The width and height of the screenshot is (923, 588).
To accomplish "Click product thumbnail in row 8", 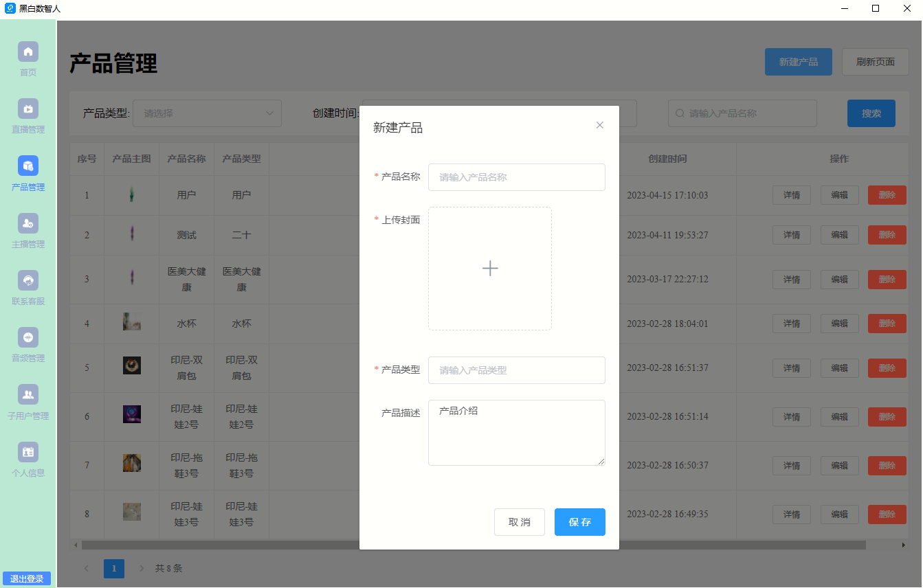I will 132,512.
